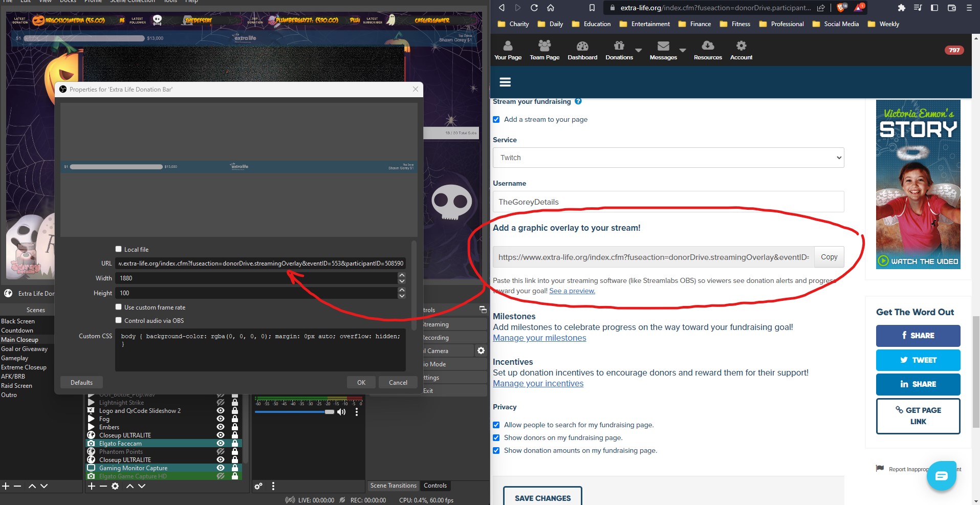Go back in the browser
Screen dimensions: 980x505
tap(502, 8)
